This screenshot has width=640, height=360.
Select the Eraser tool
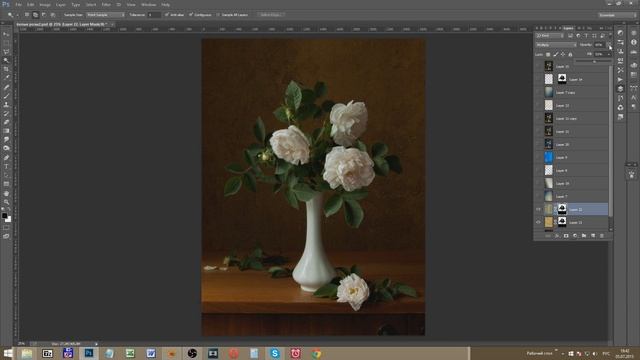coord(6,122)
